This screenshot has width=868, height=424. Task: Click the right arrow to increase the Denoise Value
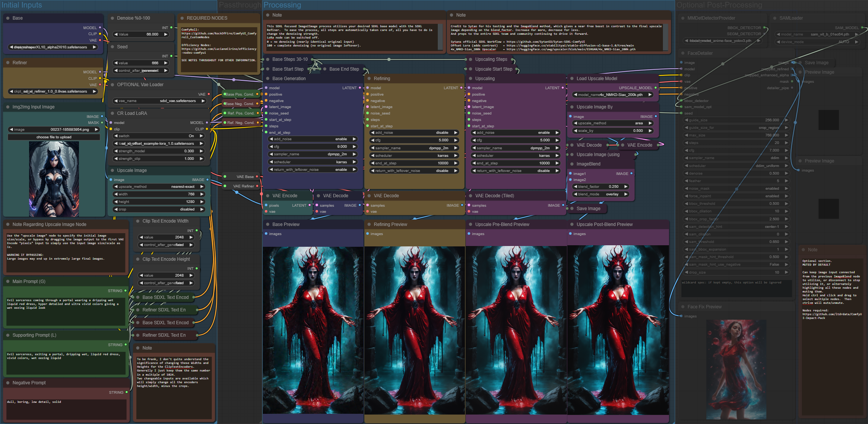tap(165, 34)
